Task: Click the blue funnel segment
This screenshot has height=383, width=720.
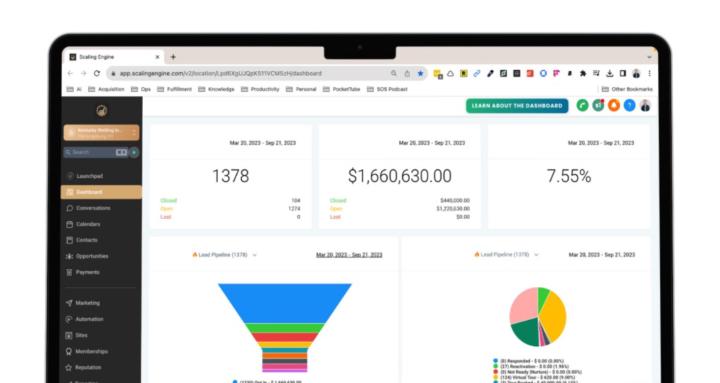Action: 285,303
